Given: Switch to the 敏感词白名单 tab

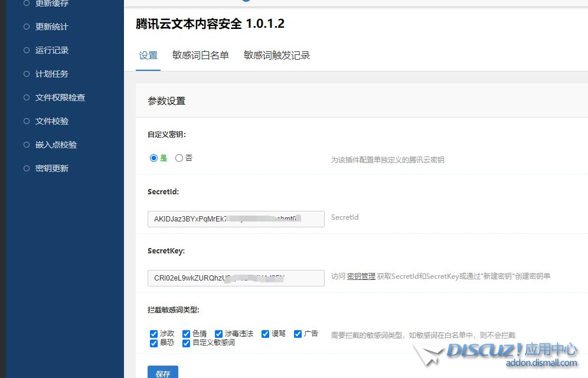Looking at the screenshot, I should [201, 55].
